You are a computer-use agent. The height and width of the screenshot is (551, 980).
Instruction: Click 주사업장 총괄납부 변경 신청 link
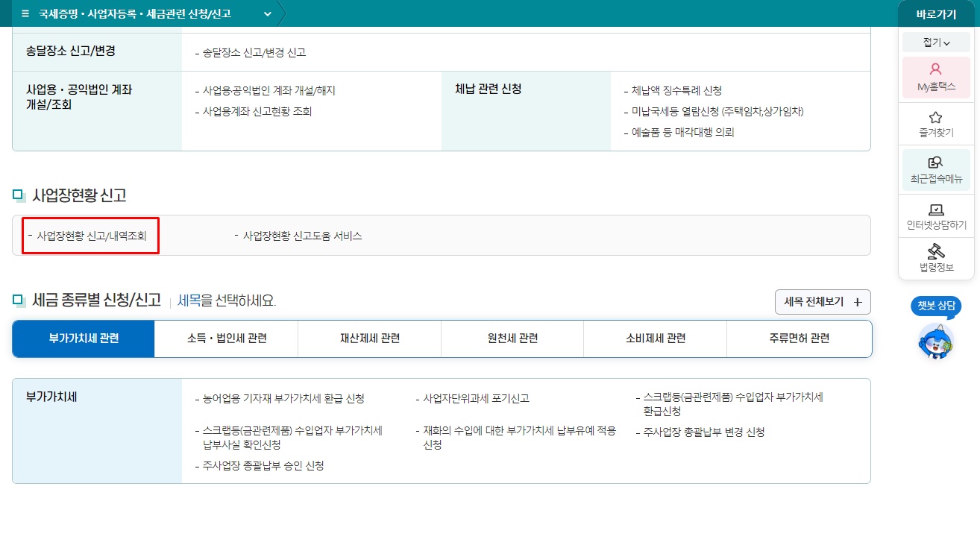pos(702,431)
